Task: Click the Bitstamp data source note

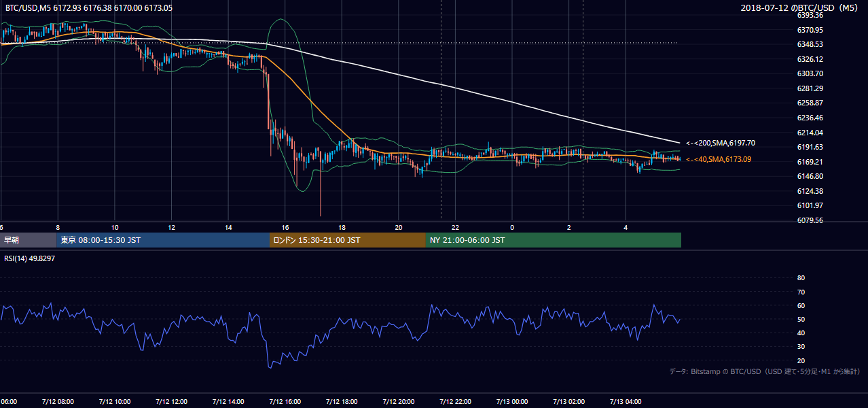Action: click(765, 372)
